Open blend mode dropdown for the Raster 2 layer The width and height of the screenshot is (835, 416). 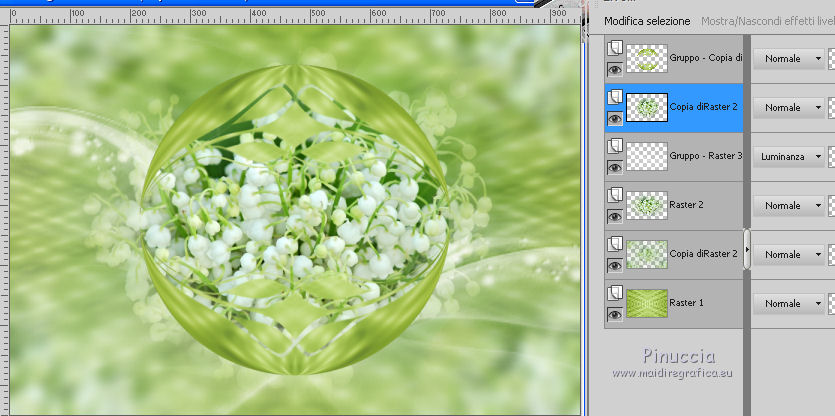789,206
